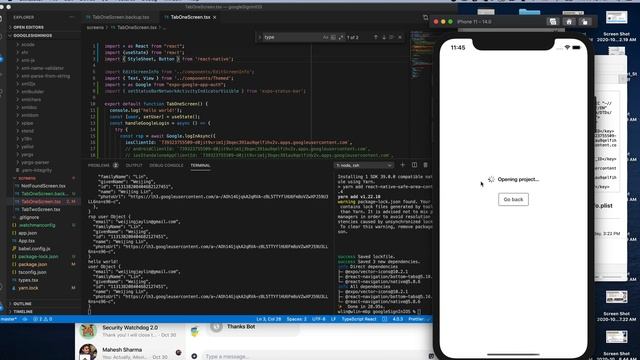
Task: Expand the xml-parse-from-string folder
Action: point(45,76)
